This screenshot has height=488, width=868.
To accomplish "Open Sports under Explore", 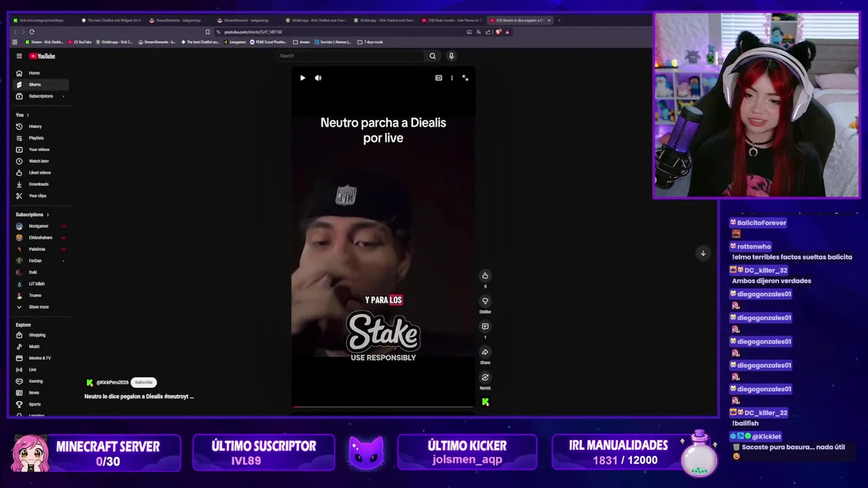I will point(40,405).
